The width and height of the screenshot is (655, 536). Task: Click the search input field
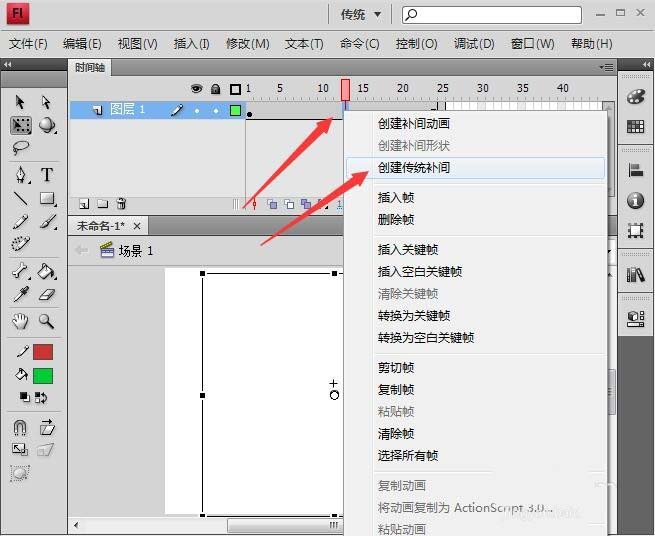click(492, 15)
